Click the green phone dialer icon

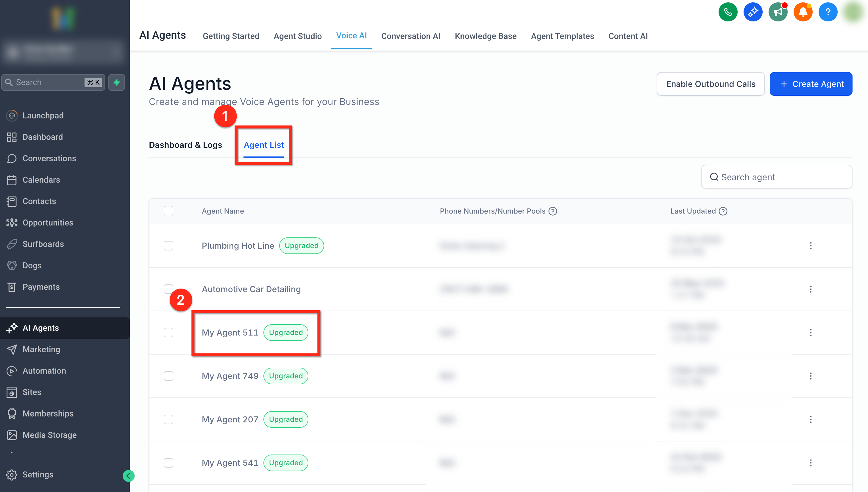click(728, 12)
